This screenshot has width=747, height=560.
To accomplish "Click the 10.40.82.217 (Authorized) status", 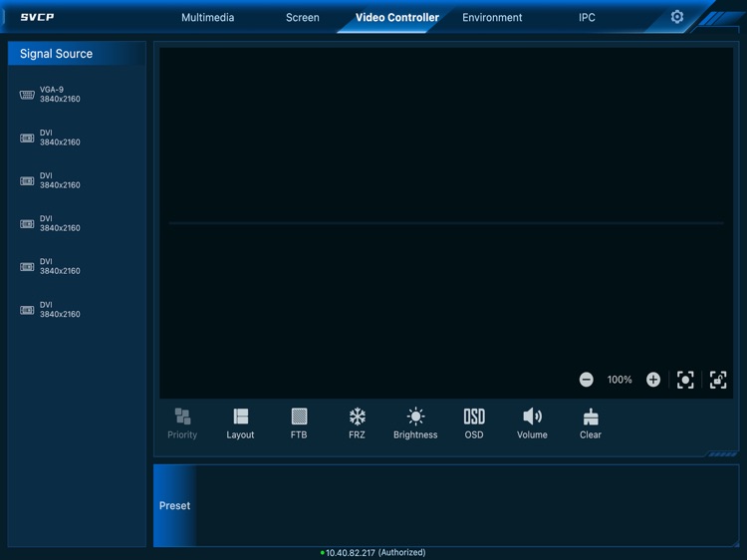I will click(x=375, y=553).
